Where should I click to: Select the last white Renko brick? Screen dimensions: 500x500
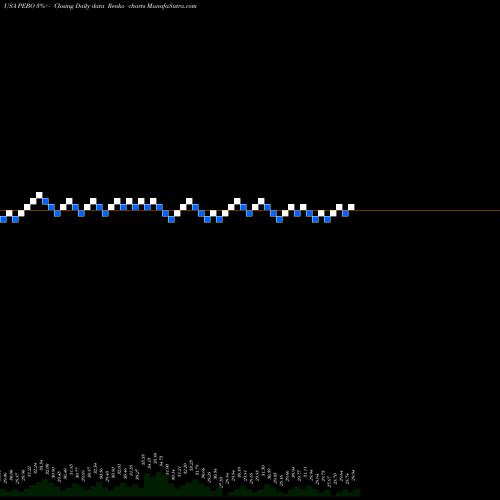(351, 207)
